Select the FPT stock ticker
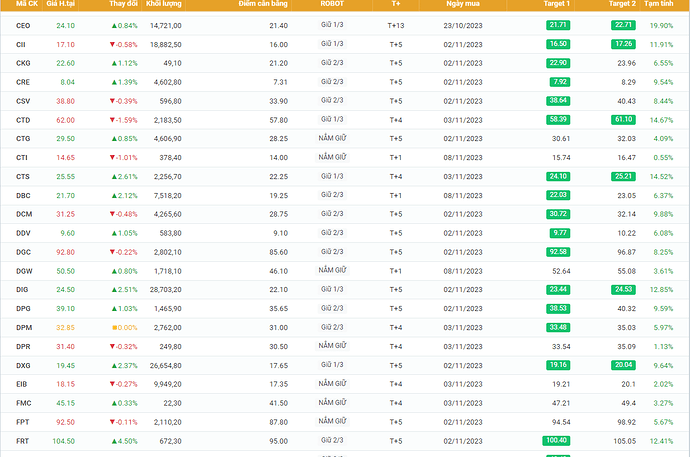Screen dimensions: 690x457 click(22, 422)
